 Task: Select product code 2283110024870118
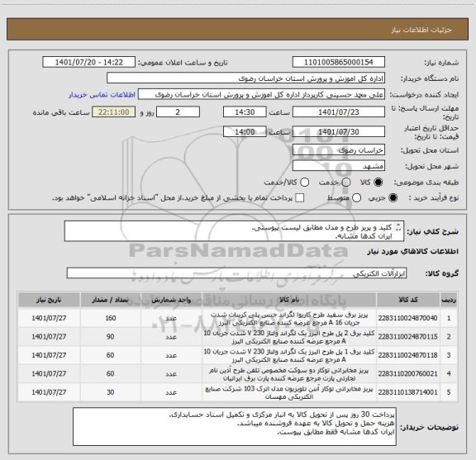click(407, 355)
